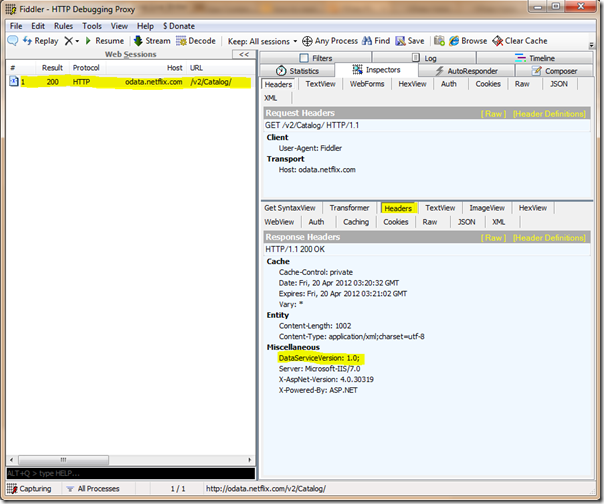Switch to the Log tab
The width and height of the screenshot is (604, 504).
(x=424, y=58)
